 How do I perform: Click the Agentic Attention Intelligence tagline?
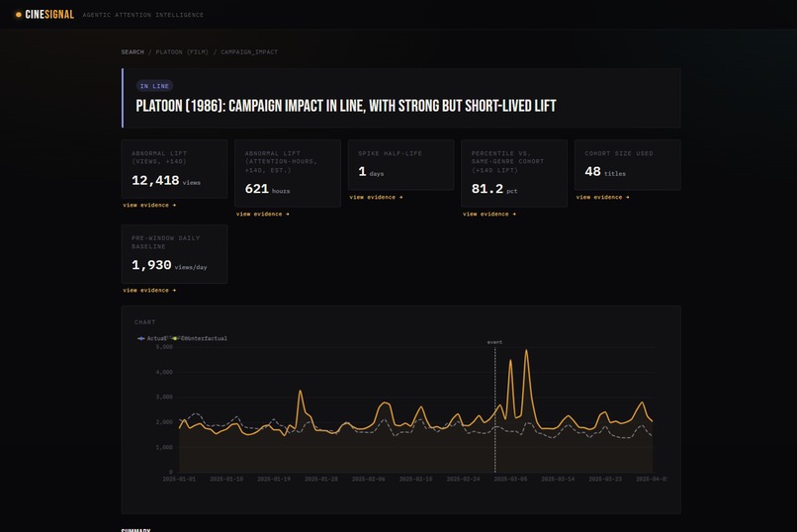[x=142, y=15]
